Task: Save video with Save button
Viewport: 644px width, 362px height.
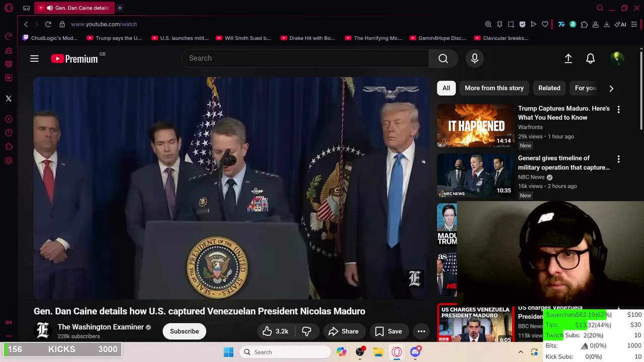Action: click(x=388, y=331)
